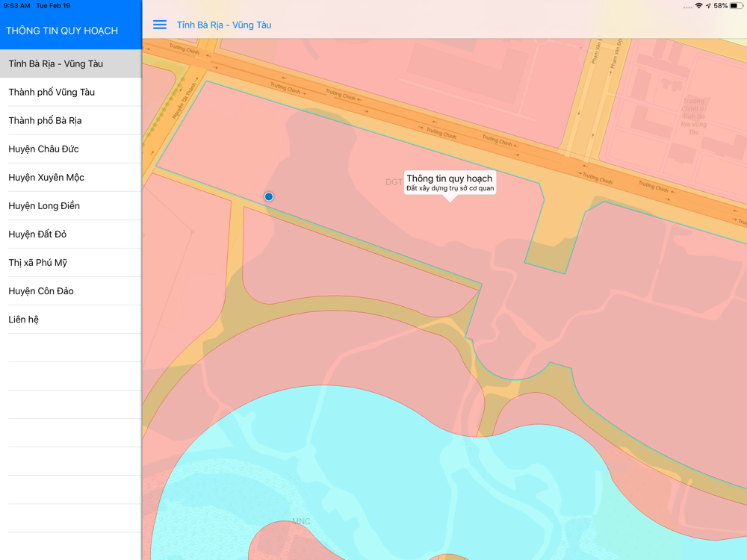
Task: Select Tỉnh Bà Rịa - Vũng Tàu menu item
Action: pyautogui.click(x=56, y=63)
